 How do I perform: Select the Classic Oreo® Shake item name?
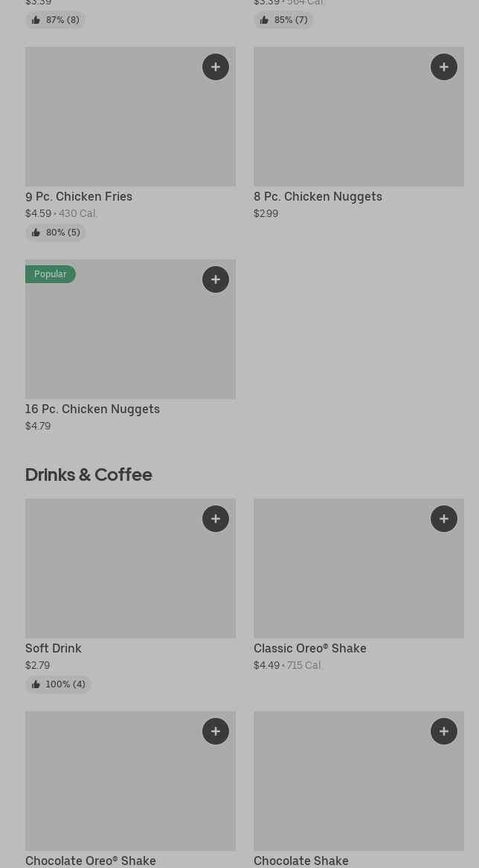point(309,649)
